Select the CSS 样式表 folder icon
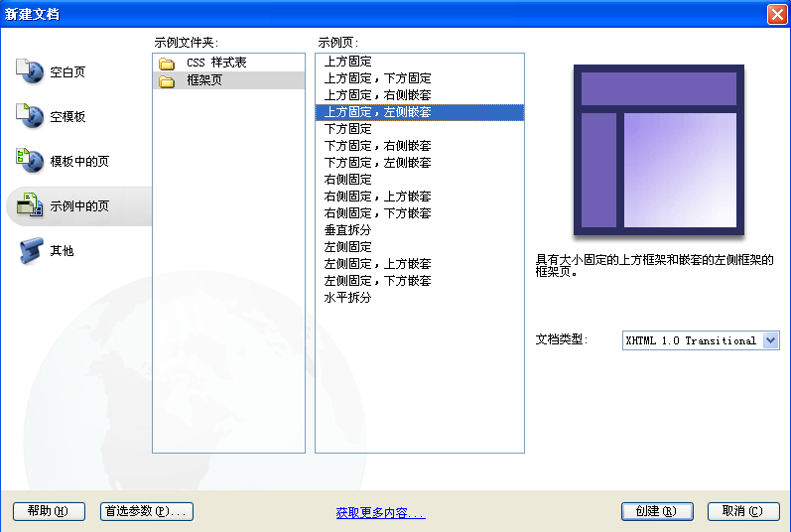Viewport: 791px width, 532px height. pyautogui.click(x=167, y=63)
